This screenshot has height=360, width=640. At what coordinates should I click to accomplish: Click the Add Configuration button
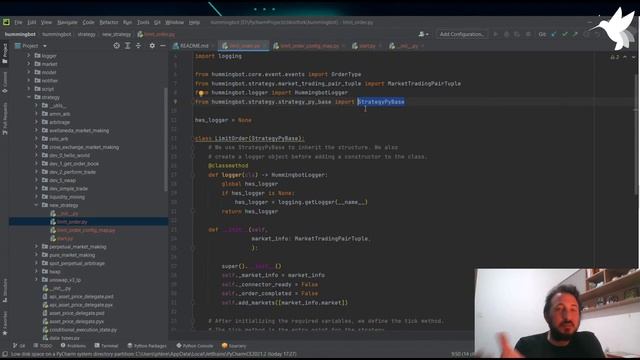click(462, 34)
